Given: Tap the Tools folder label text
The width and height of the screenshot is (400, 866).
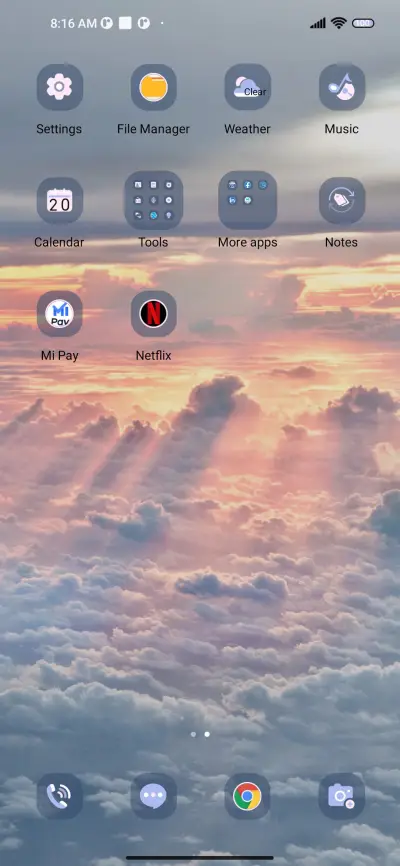Looking at the screenshot, I should 153,242.
